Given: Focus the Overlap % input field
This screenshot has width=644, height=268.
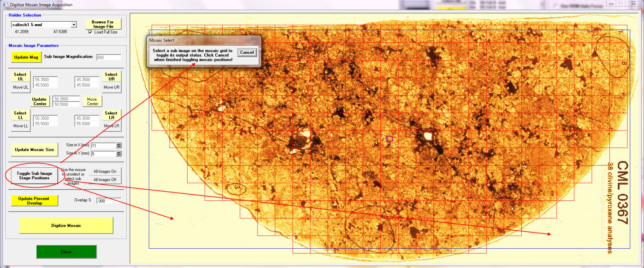Looking at the screenshot, I should pos(109,201).
